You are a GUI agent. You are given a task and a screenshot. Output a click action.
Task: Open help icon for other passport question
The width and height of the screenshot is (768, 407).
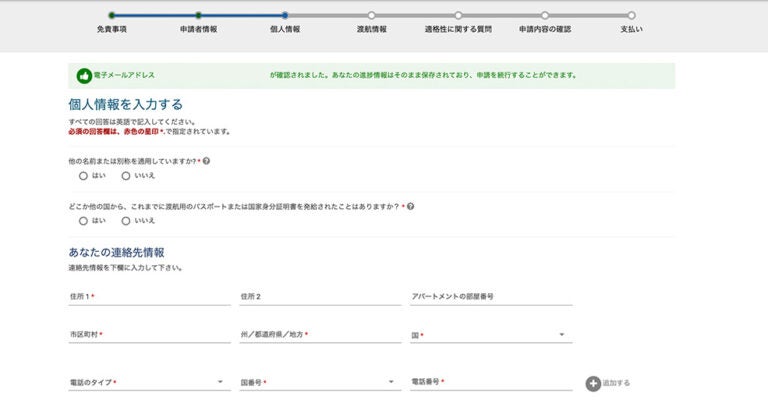(x=410, y=207)
